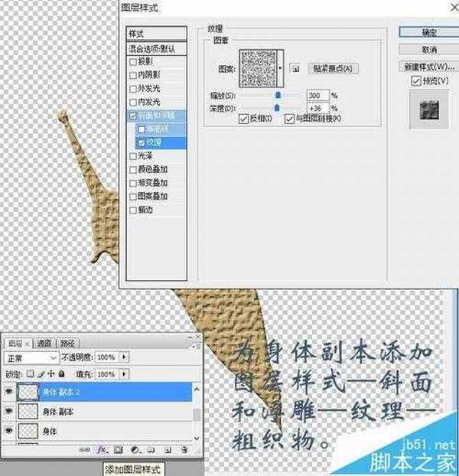This screenshot has width=459, height=476.
Task: Click the create new preset icon beside pattern
Action: click(x=295, y=68)
